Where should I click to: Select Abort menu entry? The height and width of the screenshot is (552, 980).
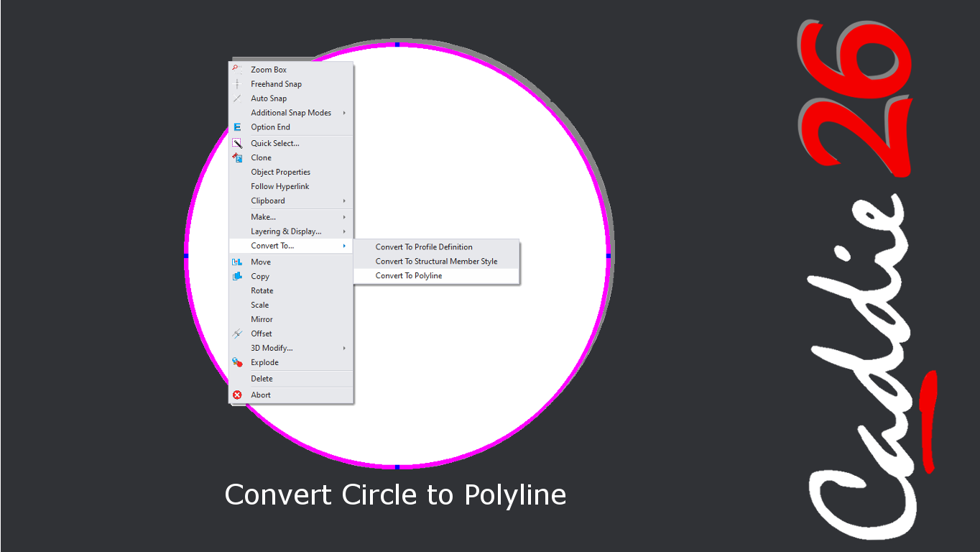(291, 395)
